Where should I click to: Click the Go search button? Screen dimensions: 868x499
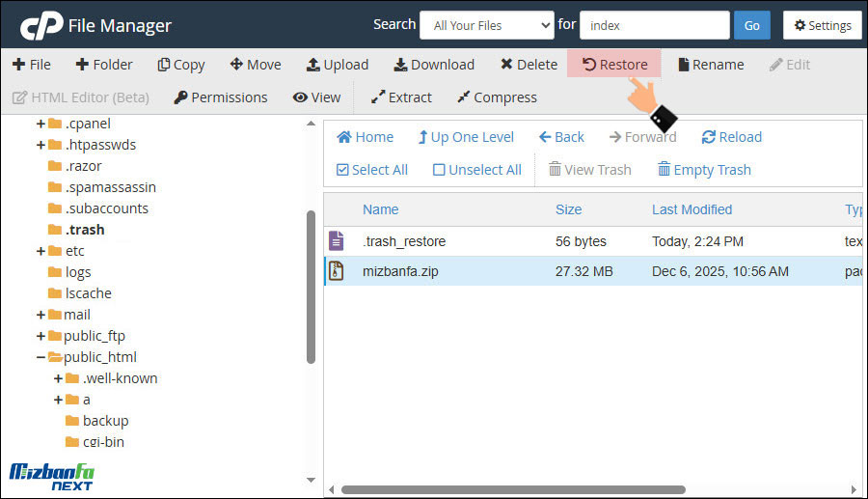[x=751, y=25]
